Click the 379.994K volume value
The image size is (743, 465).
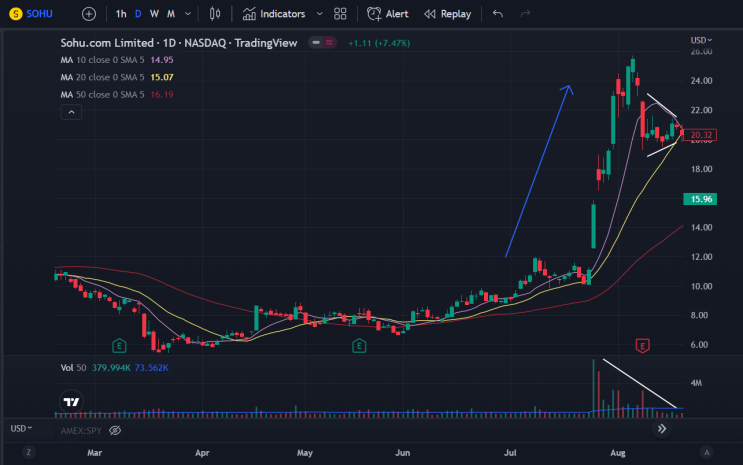coord(111,368)
